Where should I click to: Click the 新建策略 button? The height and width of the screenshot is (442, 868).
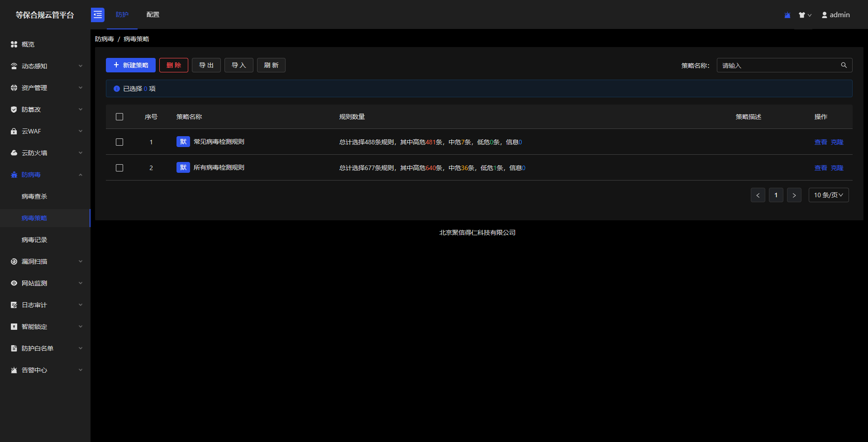click(x=131, y=65)
